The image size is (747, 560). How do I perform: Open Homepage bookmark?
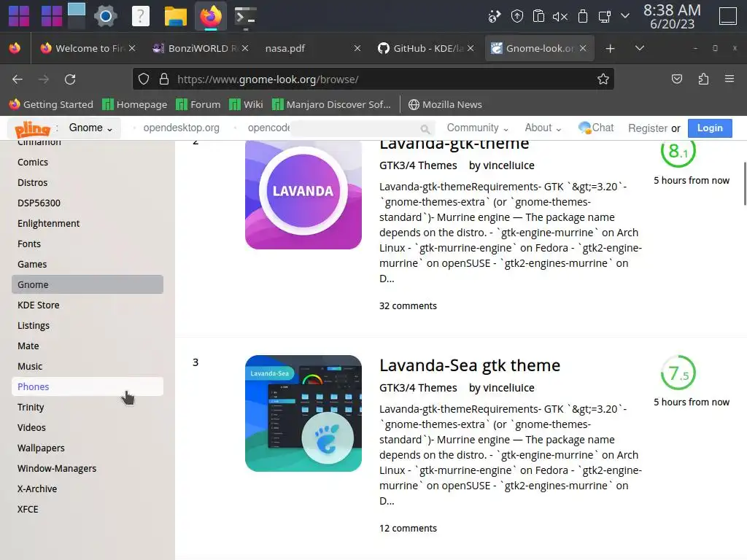point(135,104)
